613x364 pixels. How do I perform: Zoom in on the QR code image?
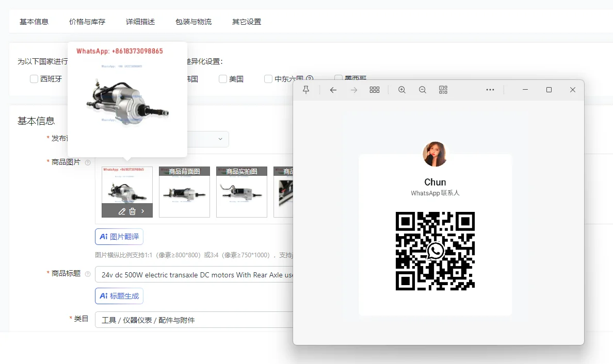tap(402, 90)
